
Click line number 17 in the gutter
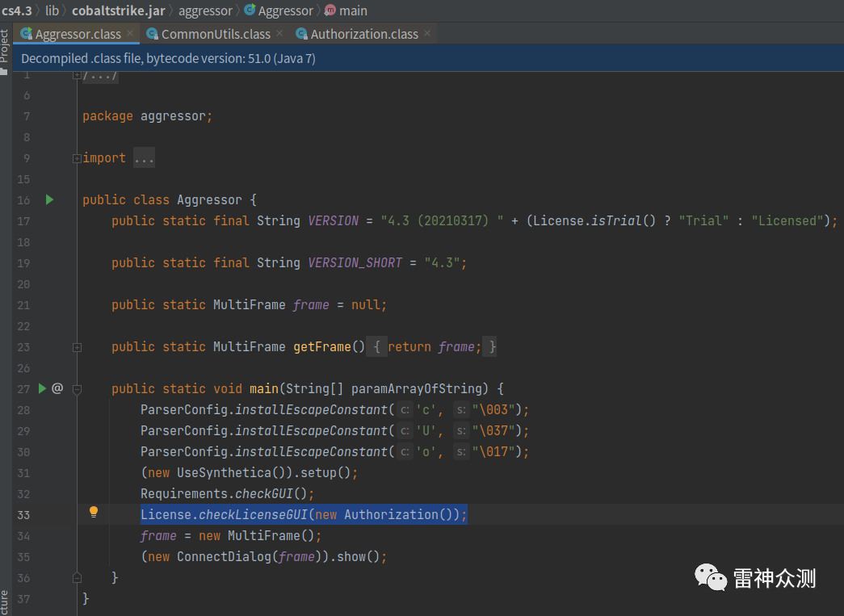pos(23,221)
